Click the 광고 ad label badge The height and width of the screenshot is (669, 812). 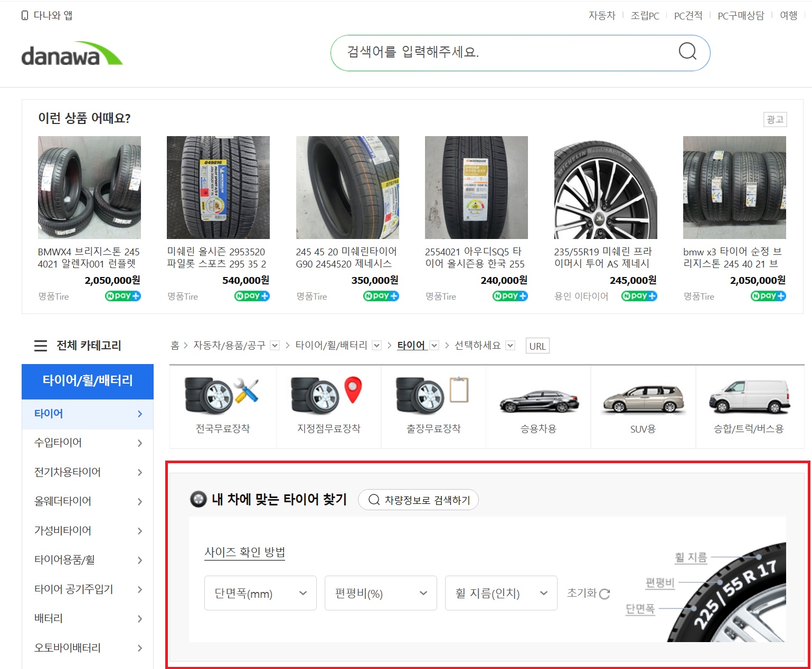[x=775, y=120]
